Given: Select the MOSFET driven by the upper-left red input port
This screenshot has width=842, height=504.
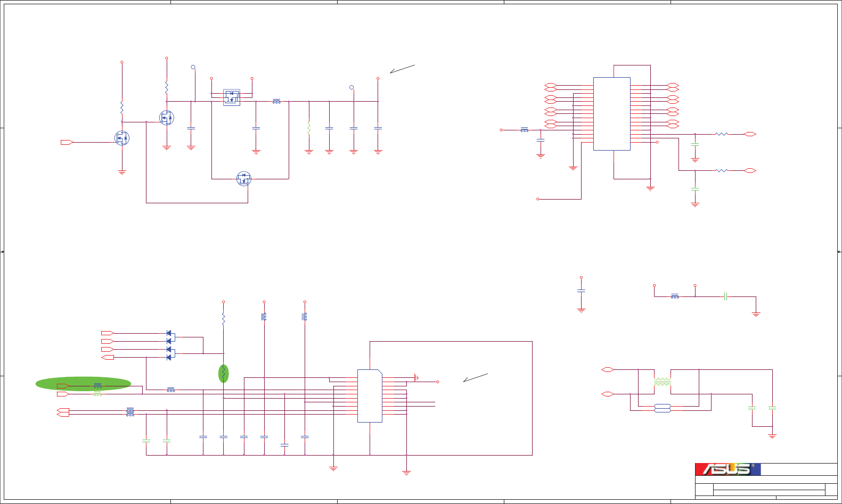Looking at the screenshot, I should pyautogui.click(x=122, y=138).
